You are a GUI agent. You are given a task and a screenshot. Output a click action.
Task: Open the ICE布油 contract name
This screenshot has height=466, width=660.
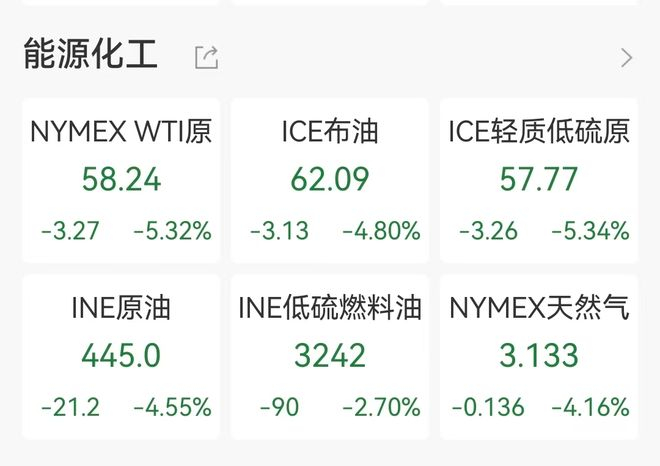pyautogui.click(x=330, y=131)
